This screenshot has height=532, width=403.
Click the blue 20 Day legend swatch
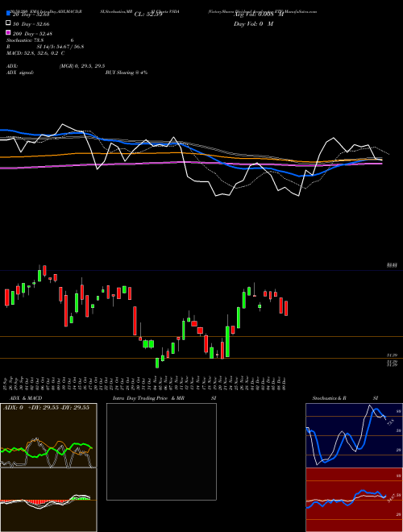coord(8,14)
